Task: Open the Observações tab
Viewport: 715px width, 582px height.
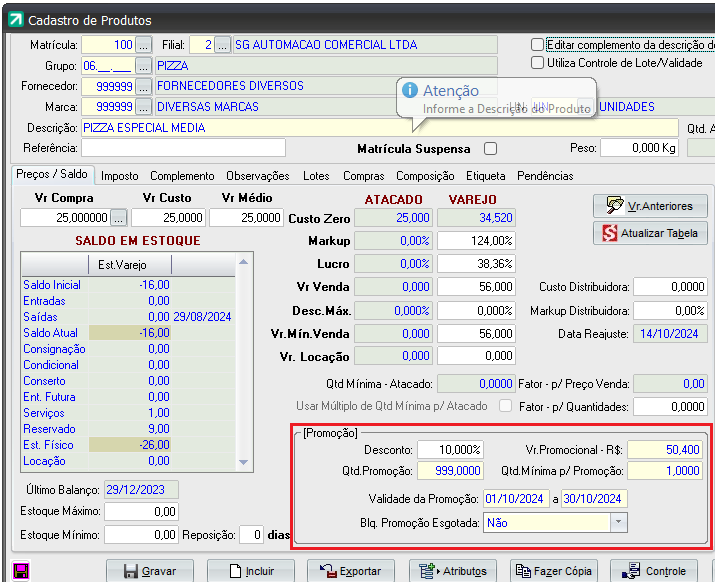Action: pyautogui.click(x=258, y=176)
